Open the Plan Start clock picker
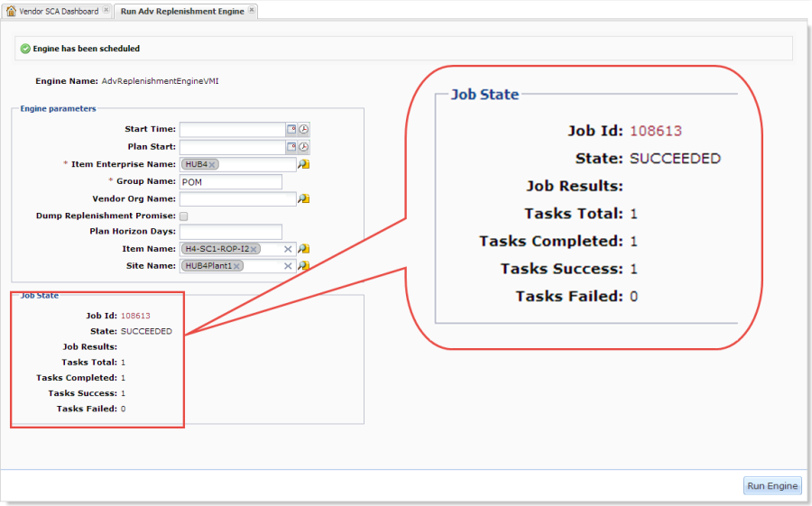The width and height of the screenshot is (812, 506). [303, 147]
